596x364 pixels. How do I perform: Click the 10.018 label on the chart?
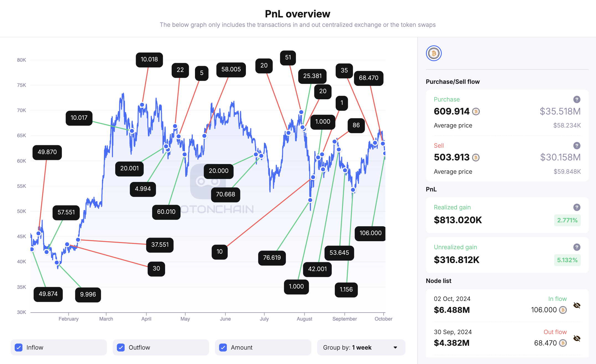(149, 60)
